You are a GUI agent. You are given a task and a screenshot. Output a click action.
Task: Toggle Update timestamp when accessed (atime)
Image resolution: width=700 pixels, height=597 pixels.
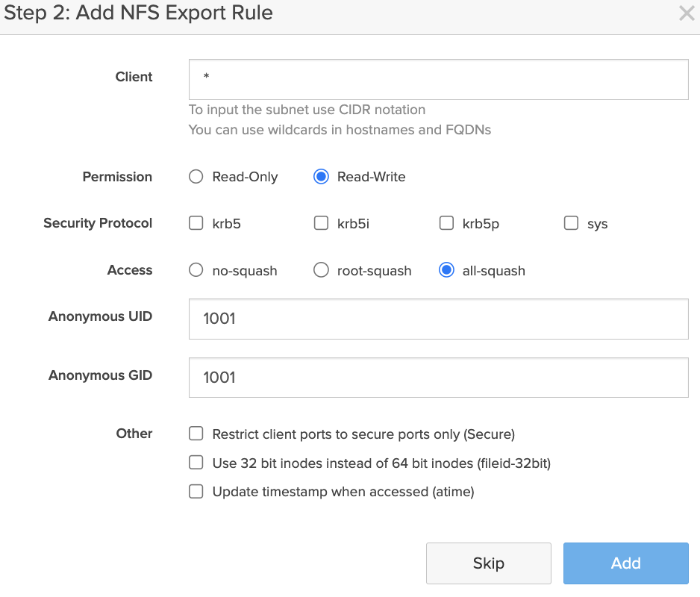tap(196, 491)
